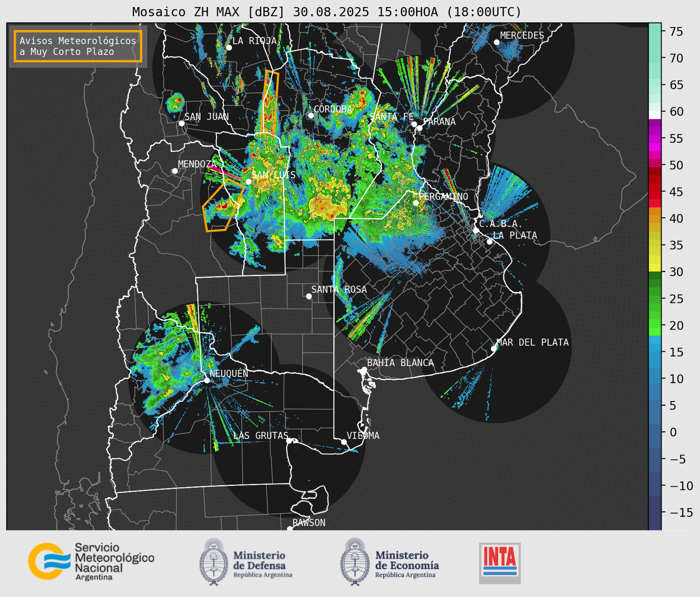Click the magenta 55 dBZ color band

coord(655,139)
